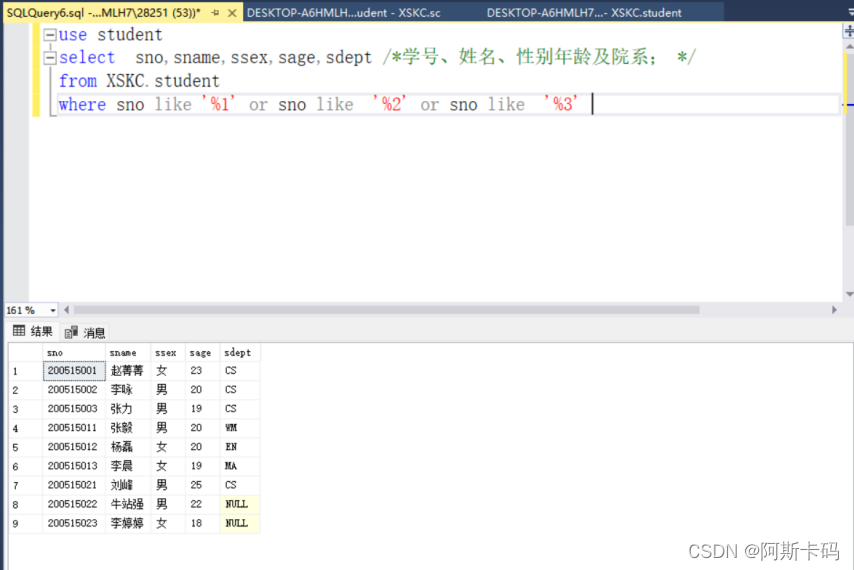Click the vertical scrollbar down arrow

coord(849,294)
